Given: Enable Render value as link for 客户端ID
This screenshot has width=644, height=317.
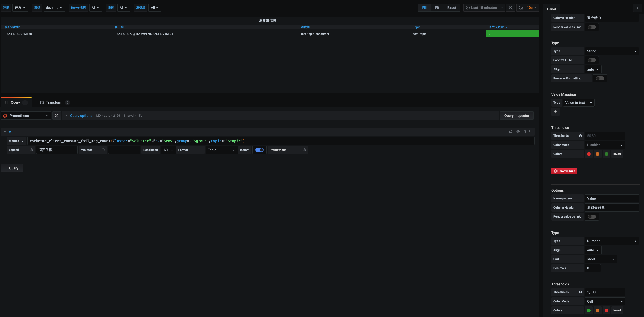Looking at the screenshot, I should coord(592,27).
